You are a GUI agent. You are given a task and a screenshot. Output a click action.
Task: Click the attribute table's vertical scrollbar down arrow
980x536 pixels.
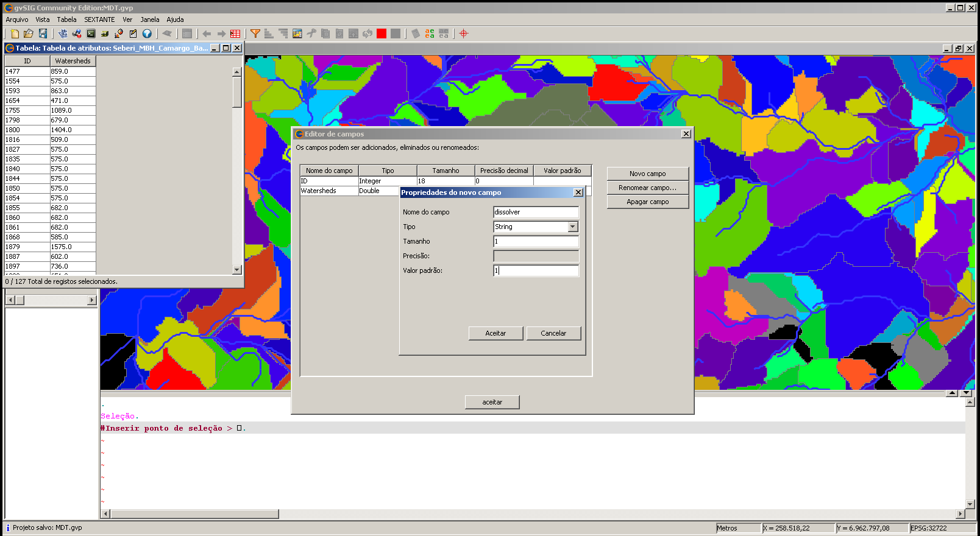pos(237,269)
